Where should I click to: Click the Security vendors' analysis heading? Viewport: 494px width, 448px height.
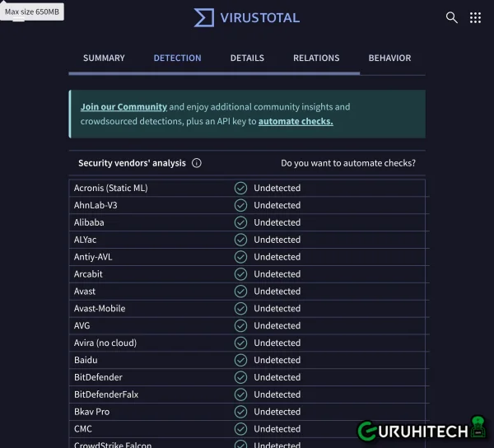pyautogui.click(x=132, y=163)
